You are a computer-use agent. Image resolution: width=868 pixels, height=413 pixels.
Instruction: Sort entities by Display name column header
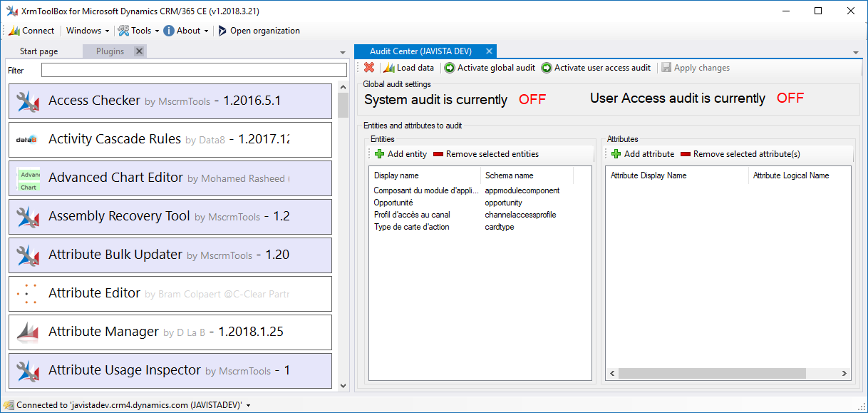[425, 175]
